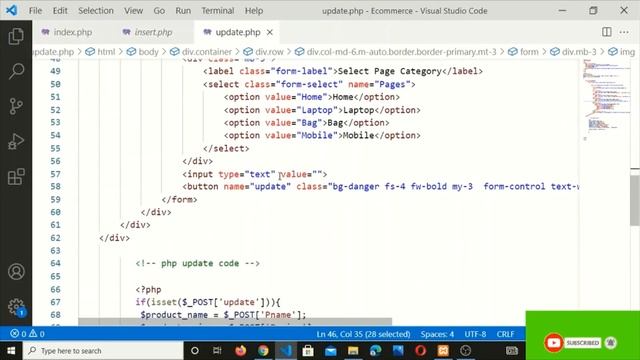The image size is (640, 360).
Task: Click the VS Code logo icon
Action: pyautogui.click(x=12, y=10)
